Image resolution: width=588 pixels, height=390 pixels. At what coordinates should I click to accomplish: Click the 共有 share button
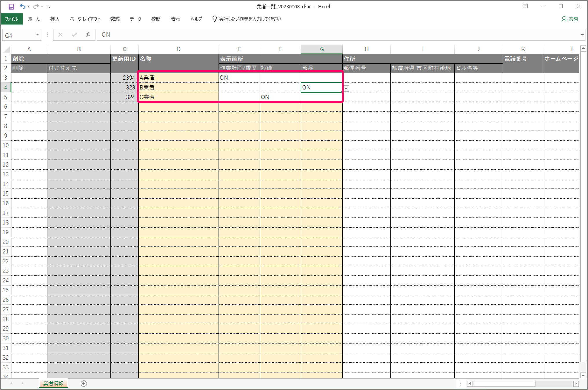point(570,19)
